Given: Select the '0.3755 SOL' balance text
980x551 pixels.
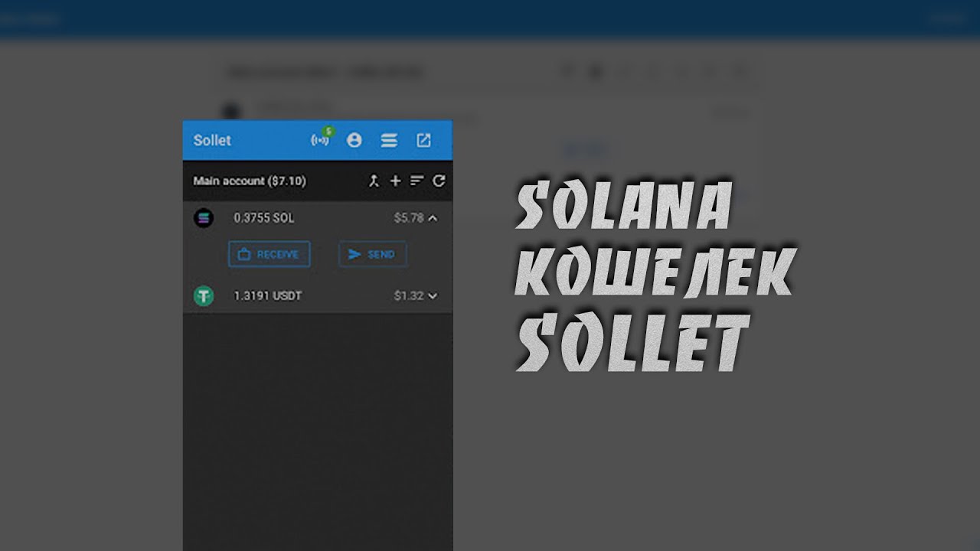Looking at the screenshot, I should click(263, 218).
